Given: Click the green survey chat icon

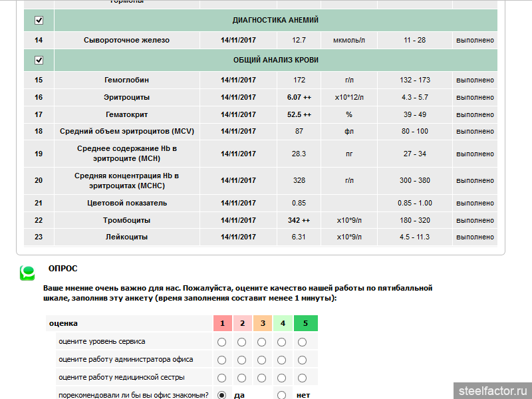Looking at the screenshot, I should point(27,273).
